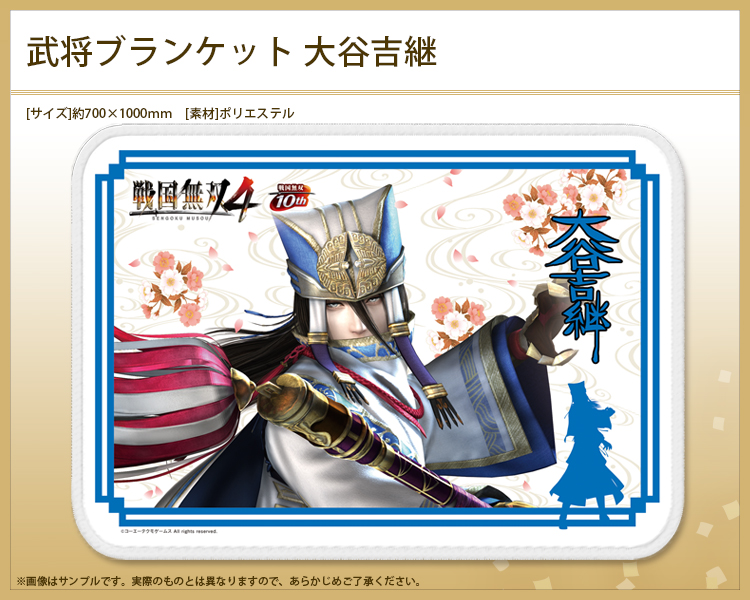Click the blanket product image
The width and height of the screenshot is (750, 600).
pyautogui.click(x=377, y=342)
